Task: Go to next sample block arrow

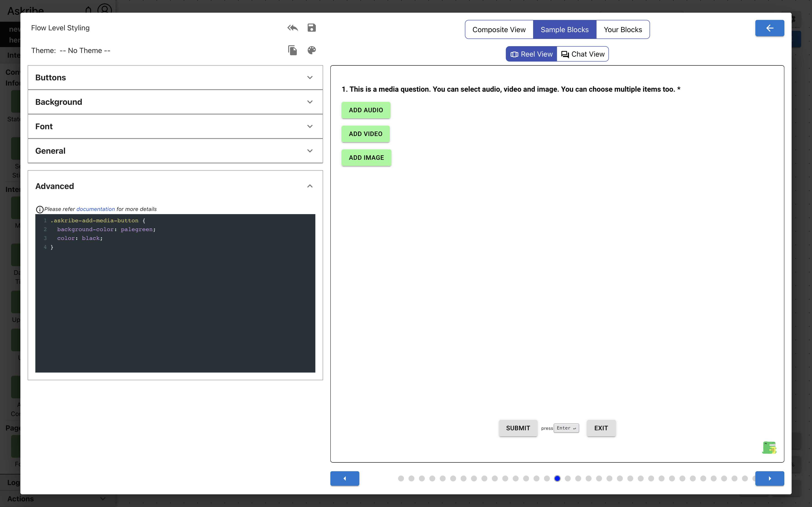Action: coord(769,478)
